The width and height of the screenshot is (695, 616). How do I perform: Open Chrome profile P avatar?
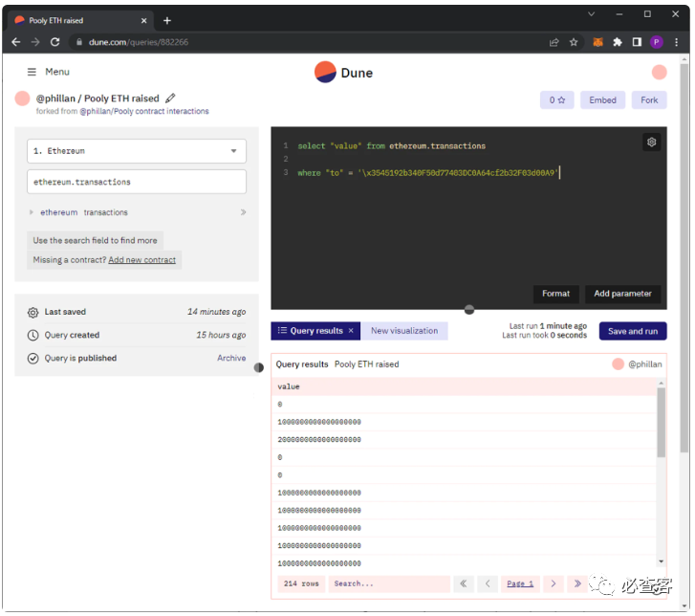pos(657,42)
